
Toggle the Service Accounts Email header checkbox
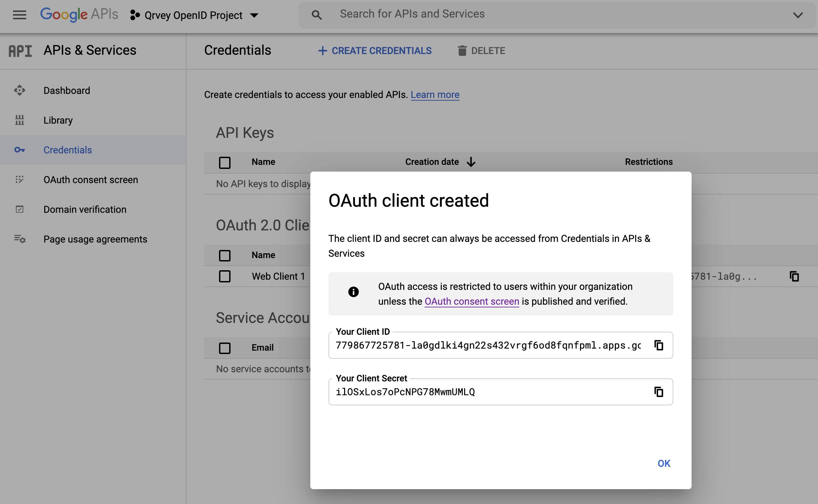pos(225,348)
